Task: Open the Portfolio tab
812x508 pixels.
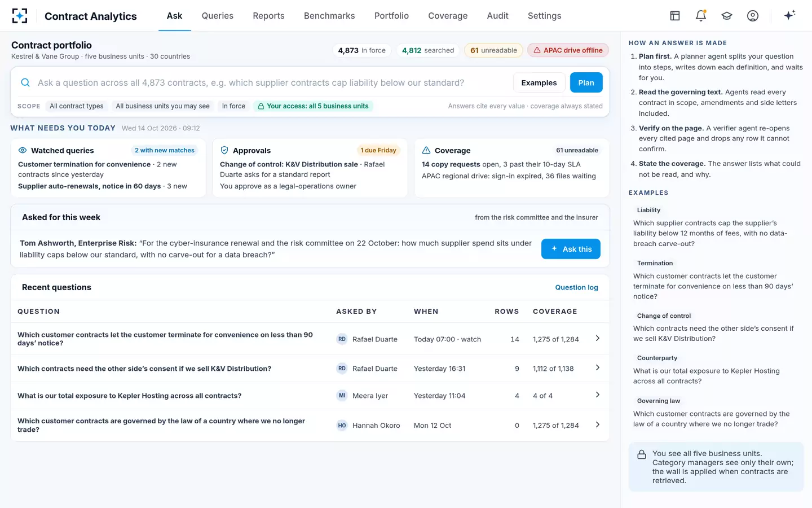Action: pos(391,16)
